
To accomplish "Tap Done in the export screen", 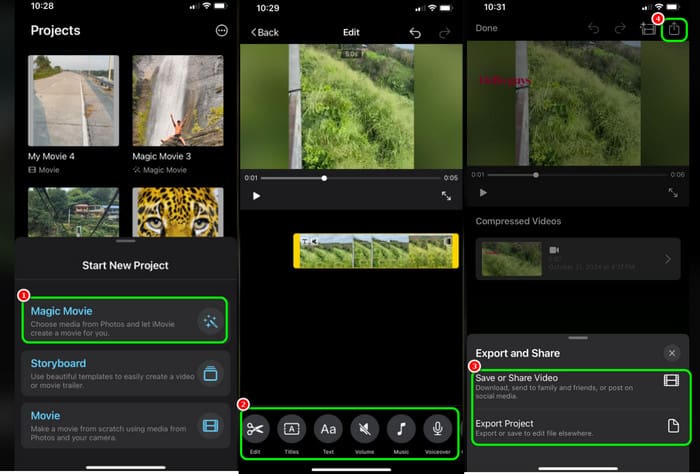I will point(486,28).
